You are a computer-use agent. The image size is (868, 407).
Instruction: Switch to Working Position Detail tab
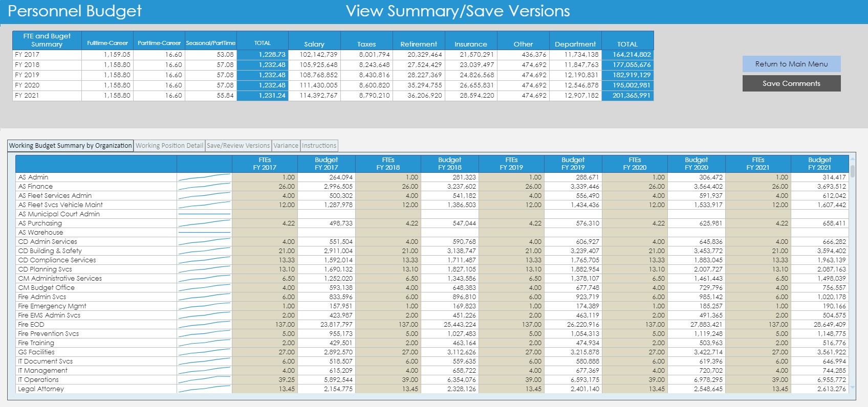pyautogui.click(x=169, y=146)
